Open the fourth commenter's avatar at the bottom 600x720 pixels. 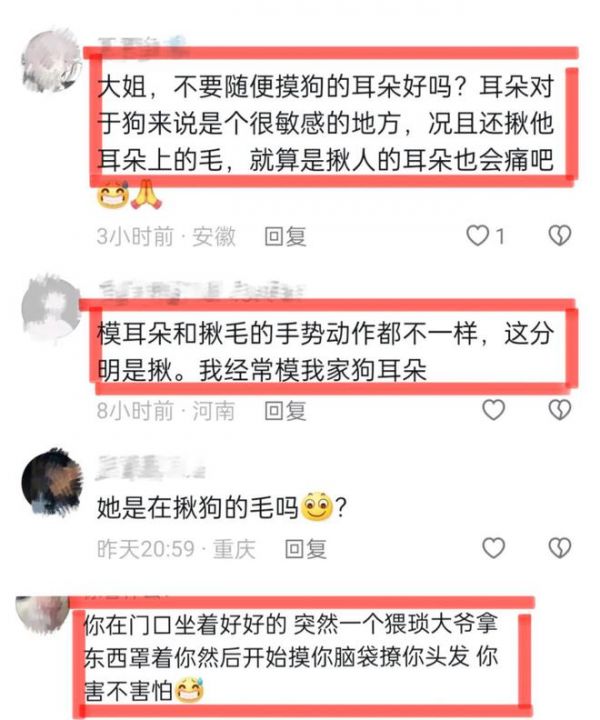42,614
